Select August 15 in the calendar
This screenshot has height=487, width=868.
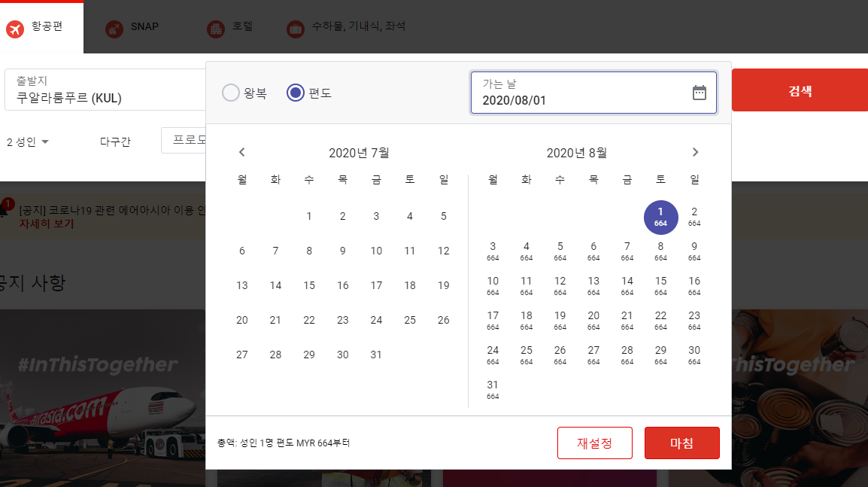point(660,286)
